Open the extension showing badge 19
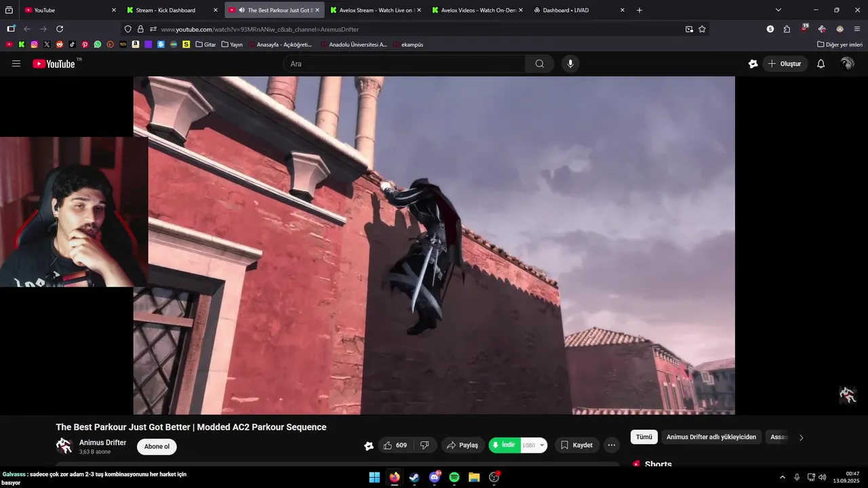The height and width of the screenshot is (488, 868). (804, 28)
